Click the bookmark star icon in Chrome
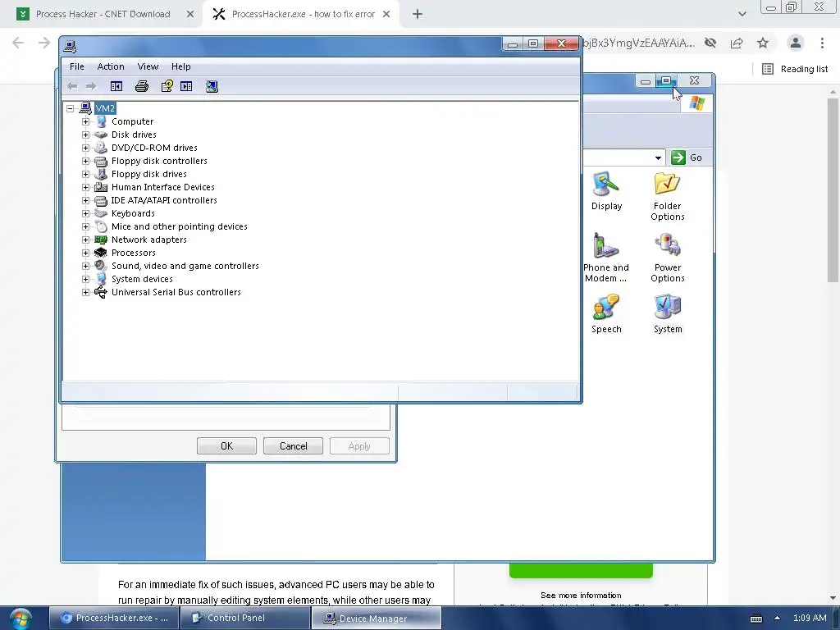 point(763,43)
